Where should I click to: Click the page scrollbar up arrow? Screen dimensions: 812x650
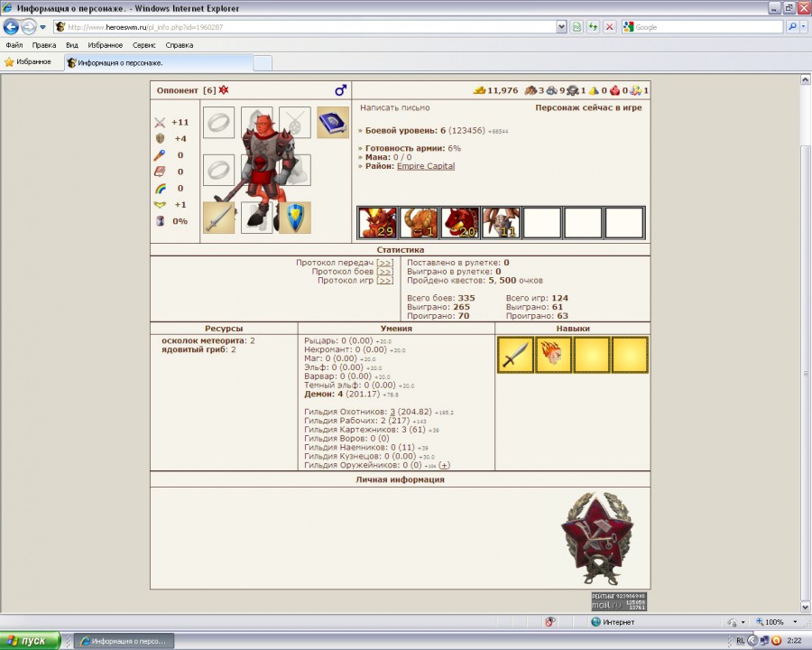806,79
